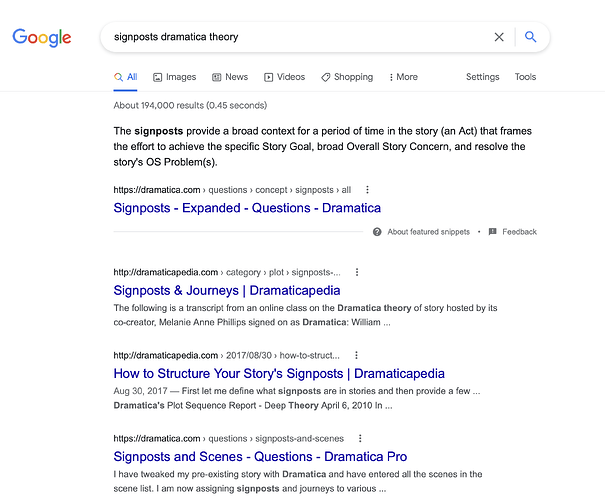Click the Google logo

click(42, 38)
